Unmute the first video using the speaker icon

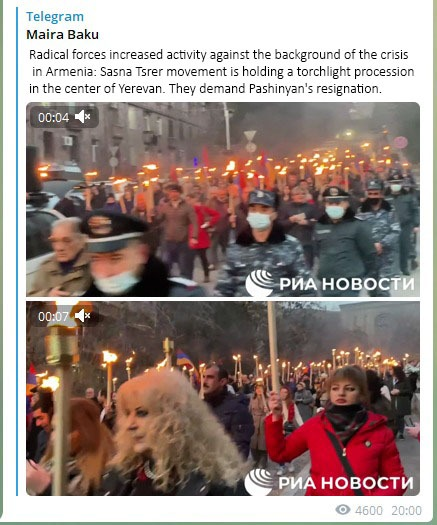click(82, 117)
